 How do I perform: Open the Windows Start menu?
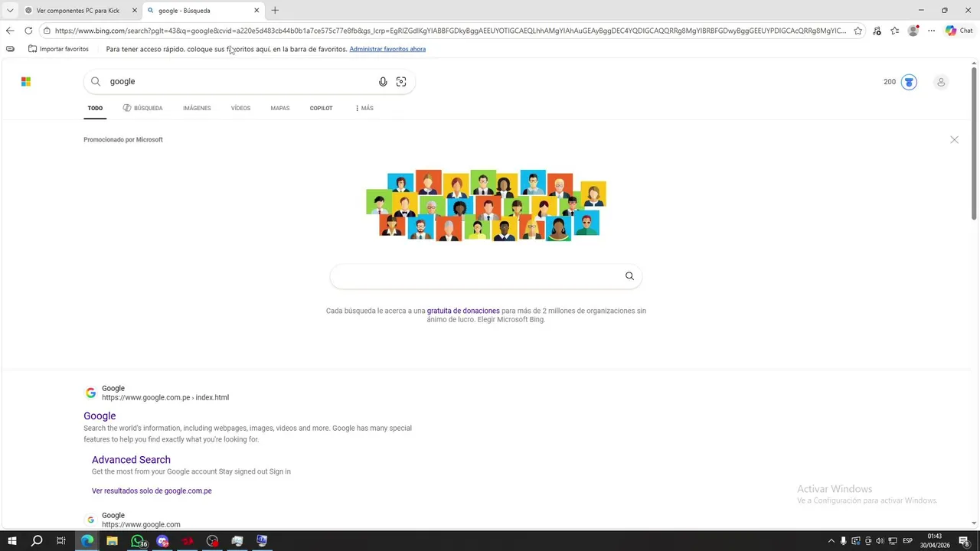point(11,541)
